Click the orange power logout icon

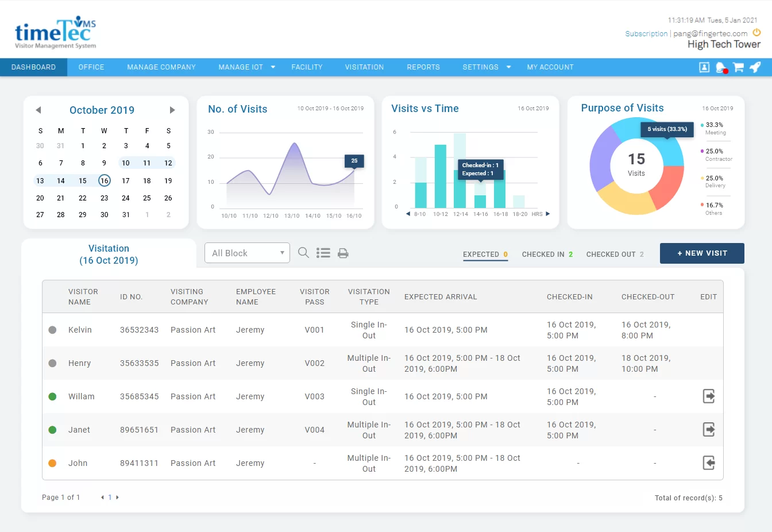pos(756,33)
